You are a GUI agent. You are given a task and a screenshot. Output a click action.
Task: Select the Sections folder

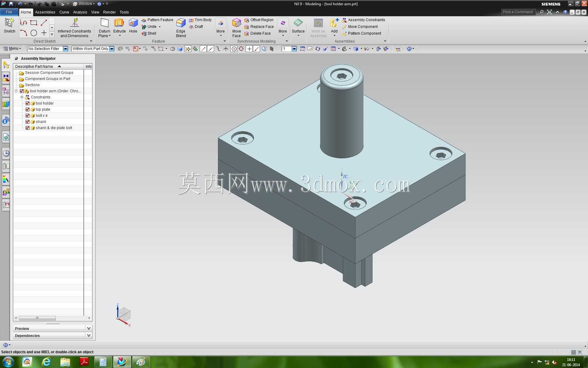(32, 85)
